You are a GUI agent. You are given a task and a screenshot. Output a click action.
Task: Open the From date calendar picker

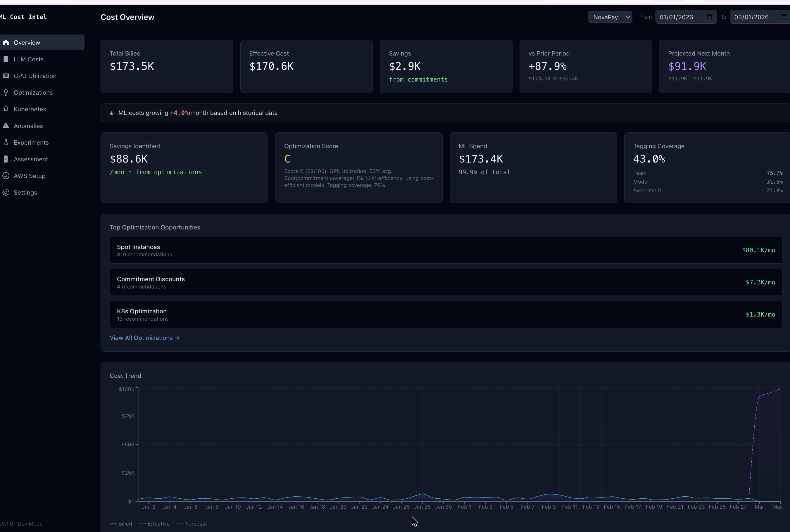709,17
